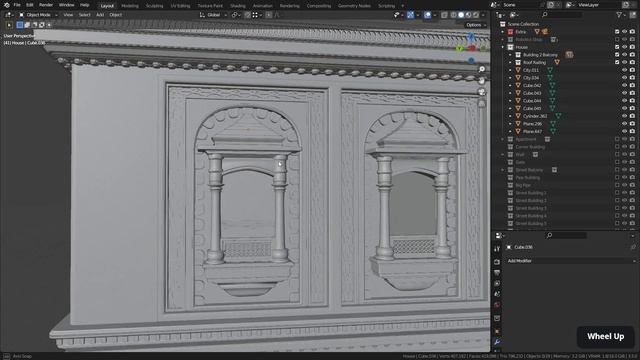Open the viewport View menu

pos(68,15)
